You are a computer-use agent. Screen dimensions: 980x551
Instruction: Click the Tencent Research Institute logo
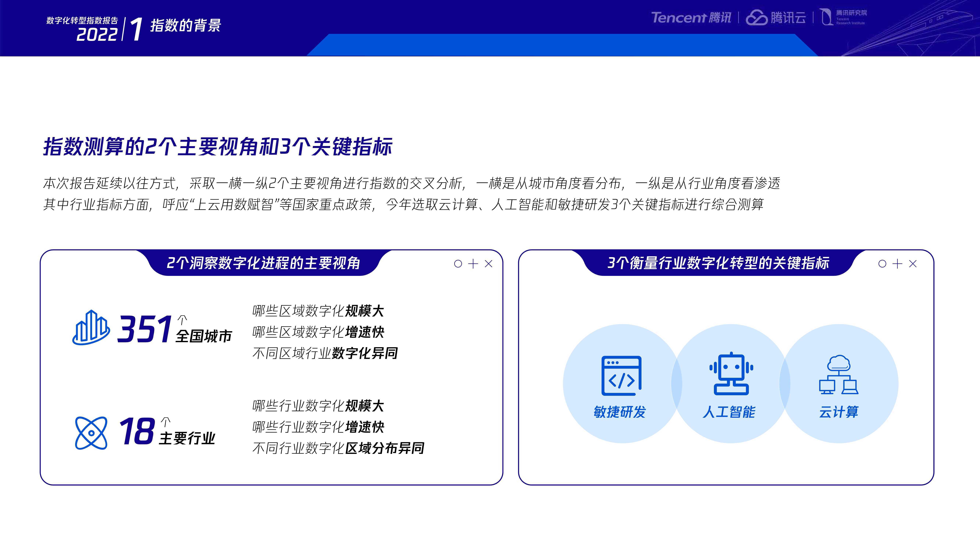(843, 17)
